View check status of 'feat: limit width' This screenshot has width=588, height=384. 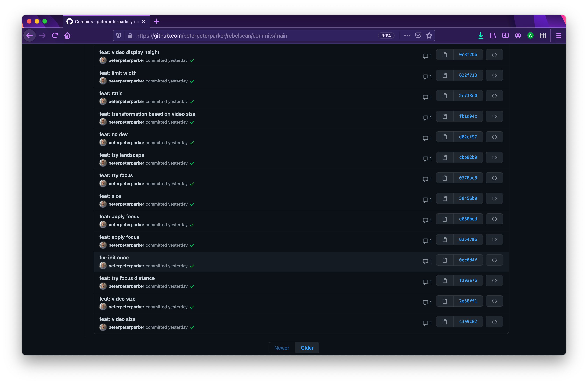click(192, 81)
